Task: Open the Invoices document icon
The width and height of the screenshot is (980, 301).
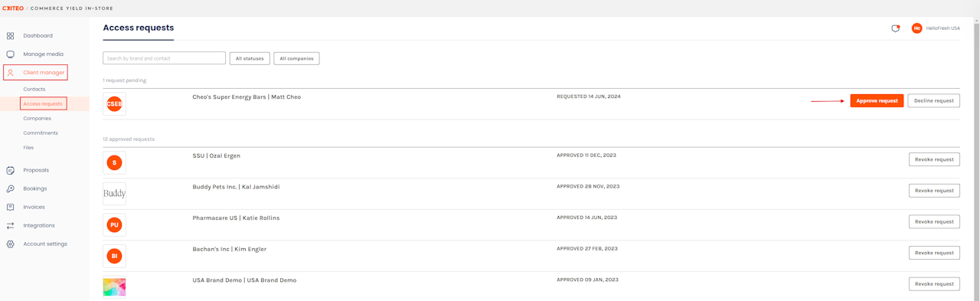Action: click(x=10, y=207)
